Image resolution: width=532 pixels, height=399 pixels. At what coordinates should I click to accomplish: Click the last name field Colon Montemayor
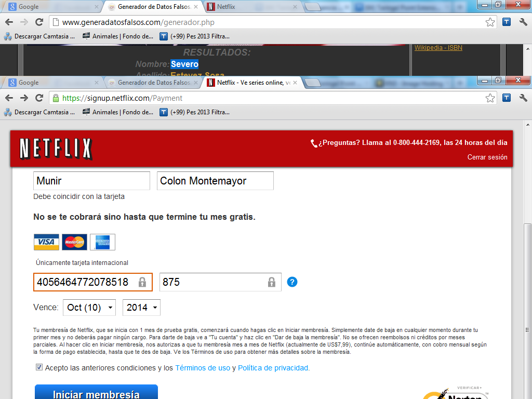(215, 180)
